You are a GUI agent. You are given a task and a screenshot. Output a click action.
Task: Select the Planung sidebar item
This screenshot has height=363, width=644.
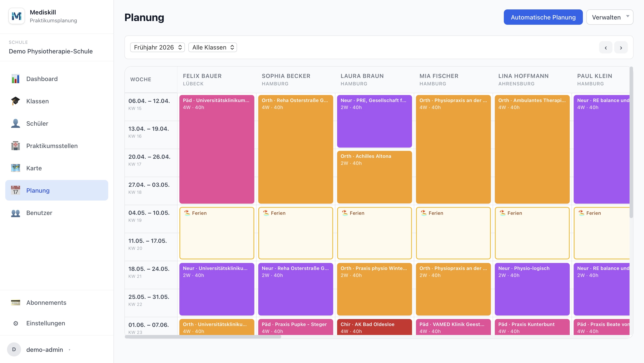[57, 190]
